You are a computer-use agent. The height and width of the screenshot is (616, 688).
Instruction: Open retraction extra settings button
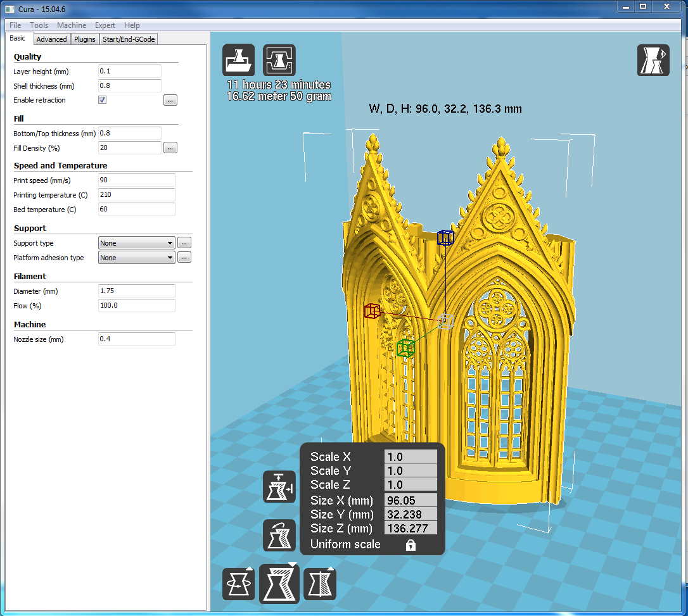coord(170,100)
